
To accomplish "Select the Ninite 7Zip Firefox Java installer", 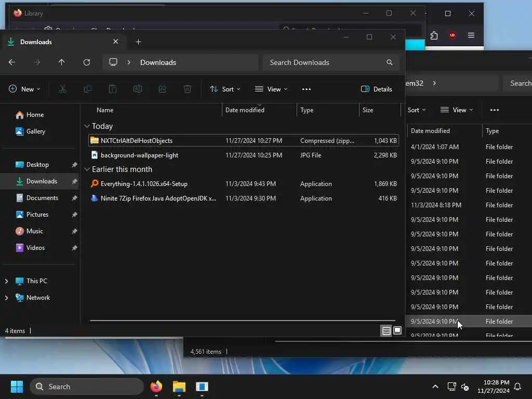I will click(x=244, y=198).
